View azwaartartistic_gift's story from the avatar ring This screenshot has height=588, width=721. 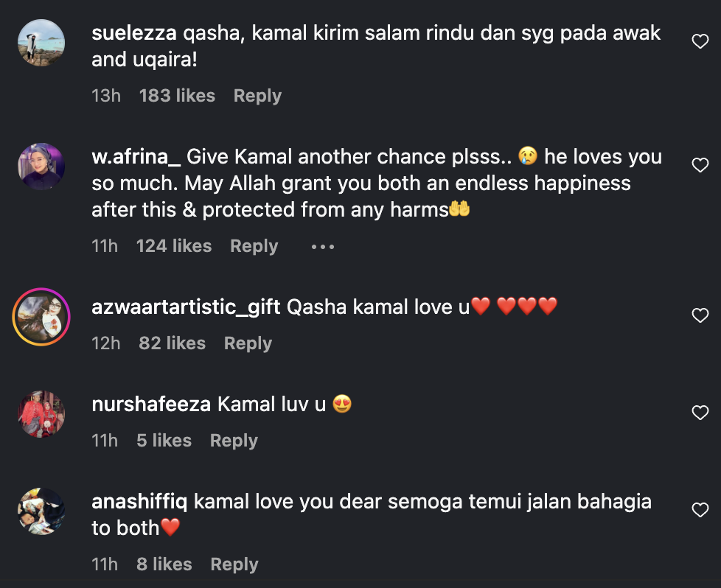(x=41, y=317)
